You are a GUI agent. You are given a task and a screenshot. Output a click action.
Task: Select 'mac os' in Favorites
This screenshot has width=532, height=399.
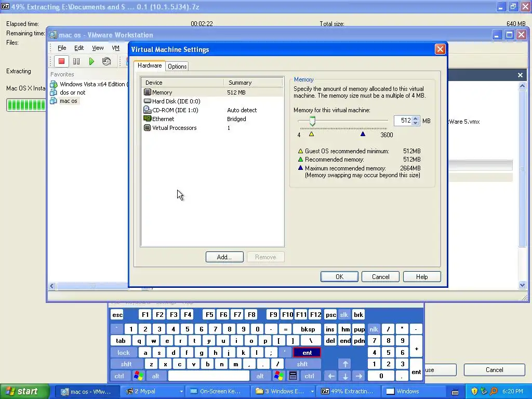tap(64, 101)
